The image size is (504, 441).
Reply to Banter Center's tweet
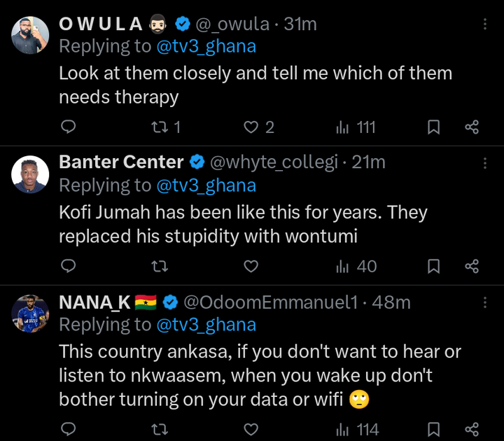(x=68, y=266)
